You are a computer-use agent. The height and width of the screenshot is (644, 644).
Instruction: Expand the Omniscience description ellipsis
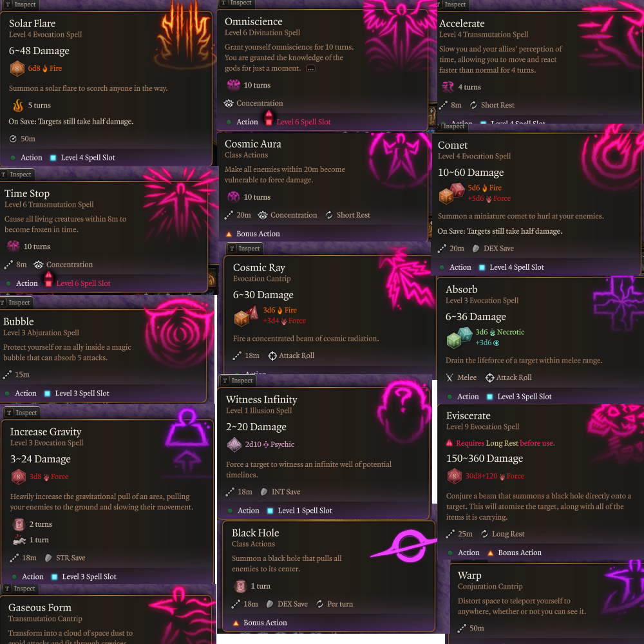click(x=310, y=69)
